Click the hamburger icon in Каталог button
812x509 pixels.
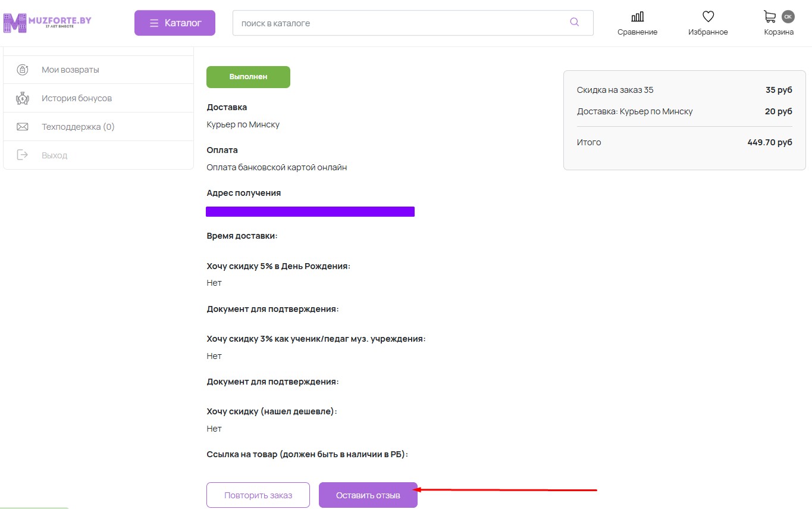pyautogui.click(x=154, y=23)
